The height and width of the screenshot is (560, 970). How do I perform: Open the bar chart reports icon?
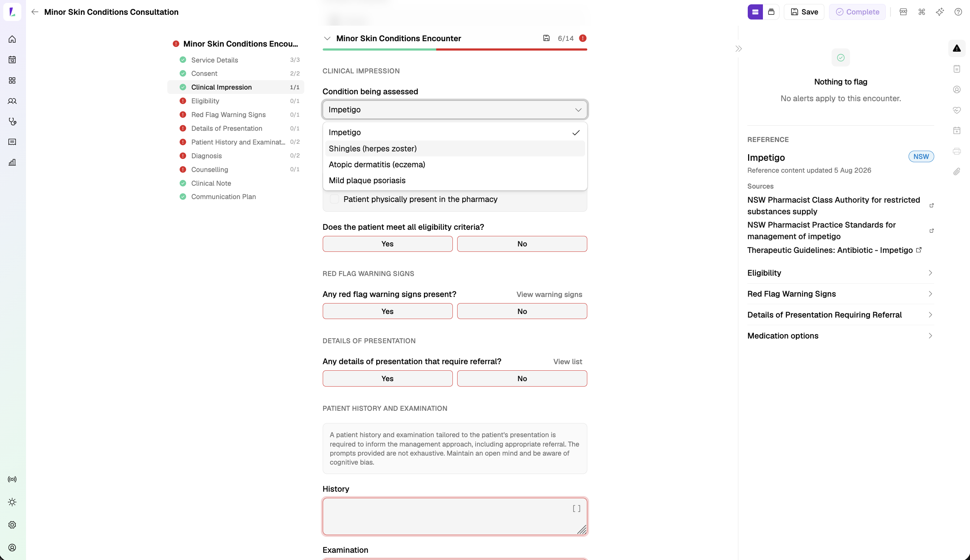[x=12, y=162]
